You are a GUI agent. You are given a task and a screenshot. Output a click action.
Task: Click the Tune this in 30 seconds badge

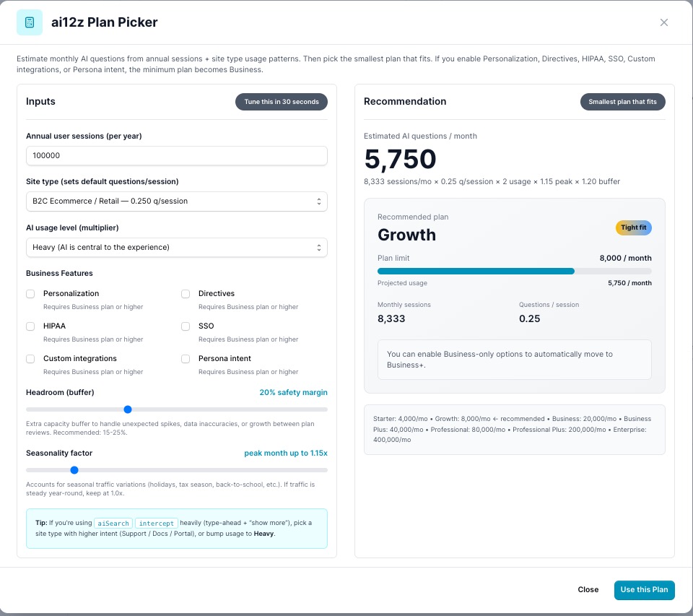(x=282, y=102)
